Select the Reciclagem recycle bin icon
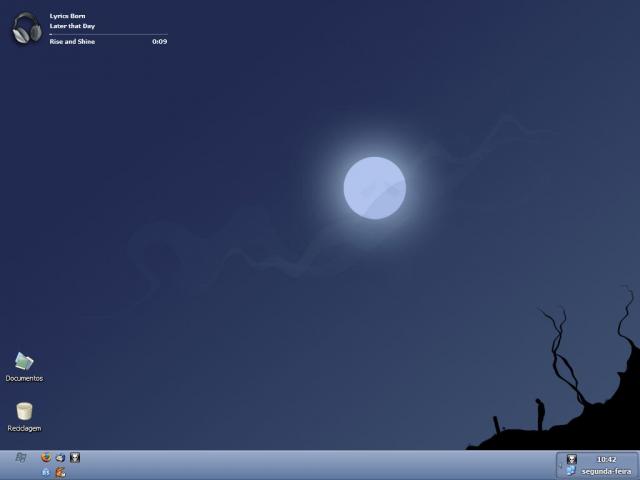640x480 pixels. (24, 417)
